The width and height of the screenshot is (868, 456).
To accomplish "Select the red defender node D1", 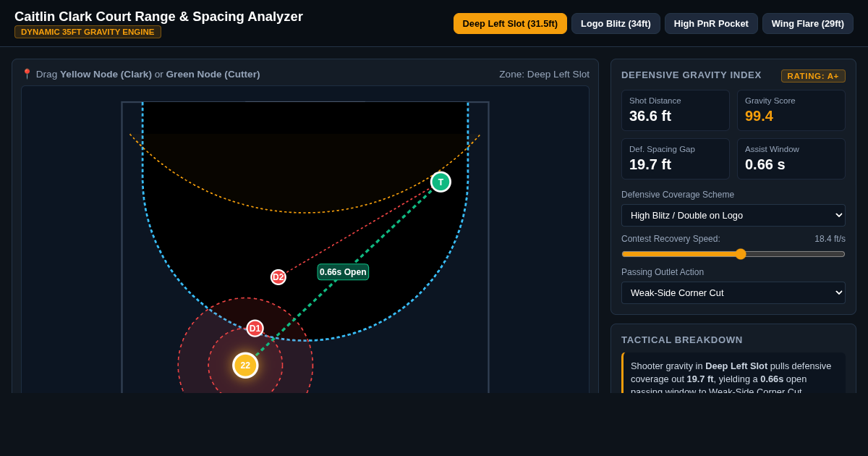I will tap(255, 329).
